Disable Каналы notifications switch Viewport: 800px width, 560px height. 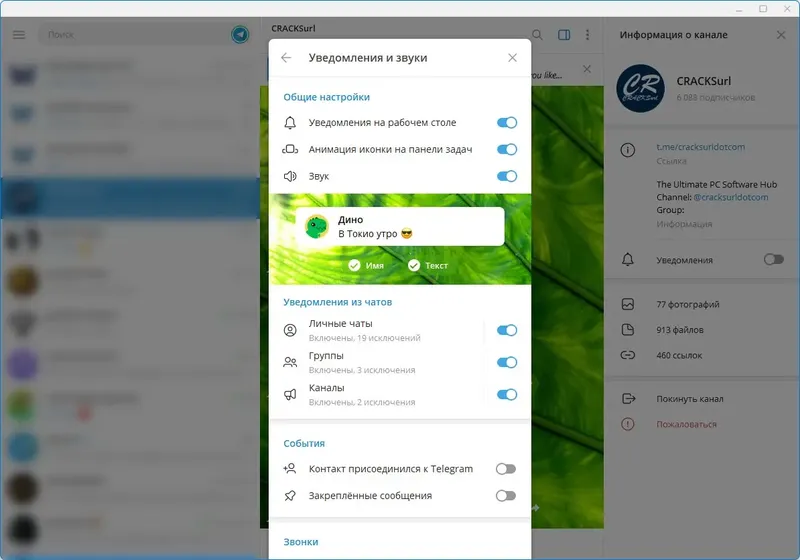pos(507,394)
